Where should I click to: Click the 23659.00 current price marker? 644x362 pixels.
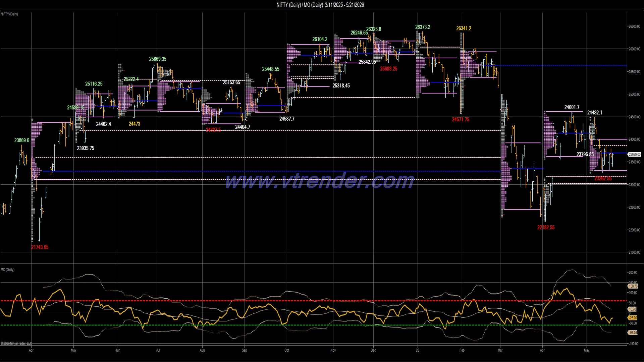634,155
